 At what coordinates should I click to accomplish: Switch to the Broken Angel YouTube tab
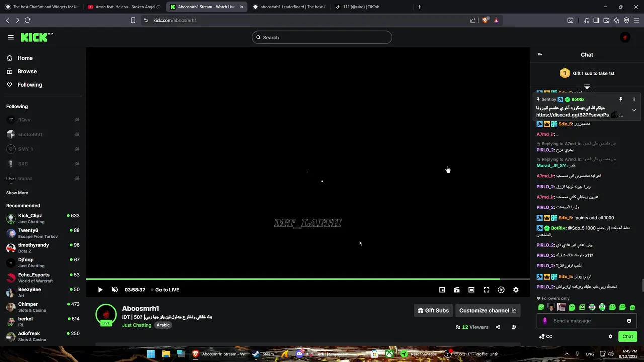click(x=124, y=7)
